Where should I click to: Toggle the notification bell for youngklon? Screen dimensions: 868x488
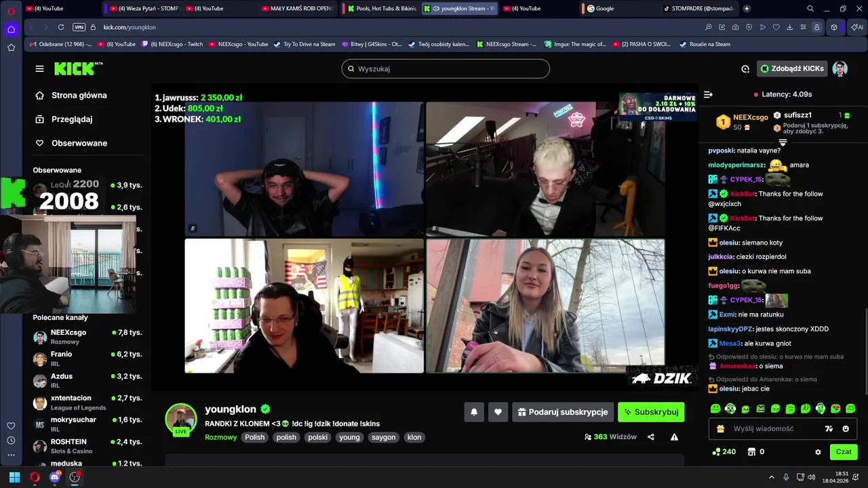tap(474, 412)
